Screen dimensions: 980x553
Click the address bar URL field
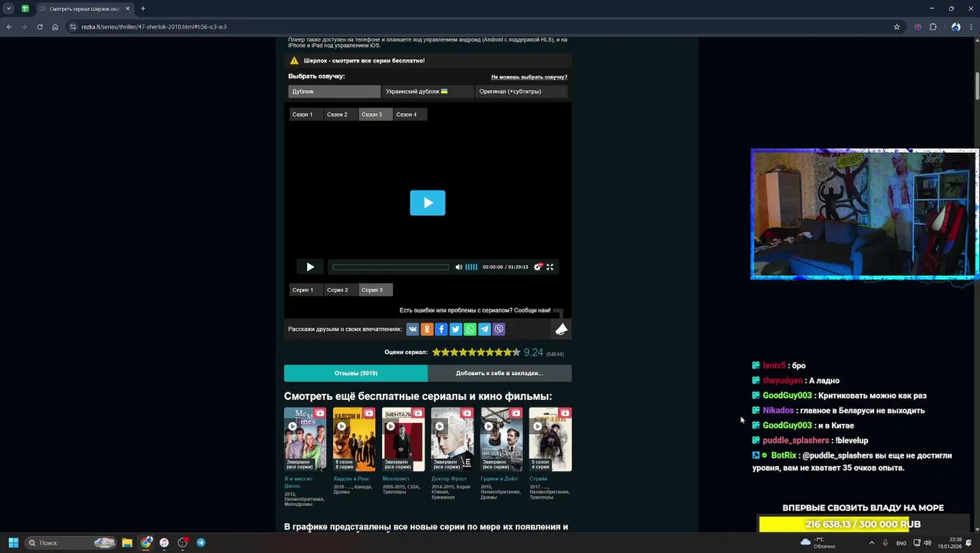[483, 27]
